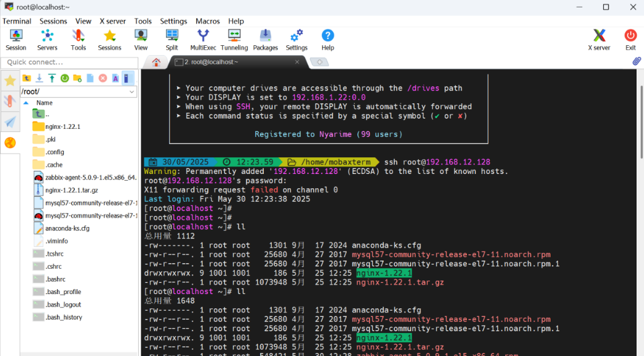The image size is (644, 356).
Task: Select the nginx-1.22.1.tar.gz file
Action: click(65, 190)
